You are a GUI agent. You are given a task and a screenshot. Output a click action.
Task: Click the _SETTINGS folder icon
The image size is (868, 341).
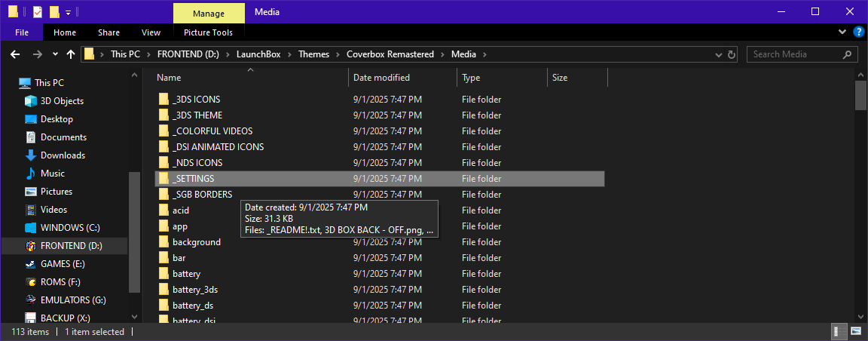(x=164, y=179)
